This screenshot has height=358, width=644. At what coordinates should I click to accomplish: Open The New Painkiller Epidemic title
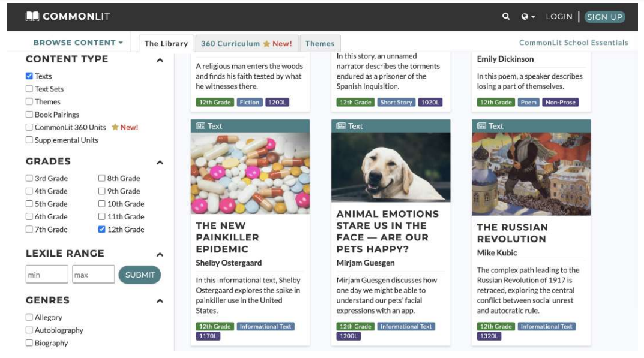click(227, 237)
